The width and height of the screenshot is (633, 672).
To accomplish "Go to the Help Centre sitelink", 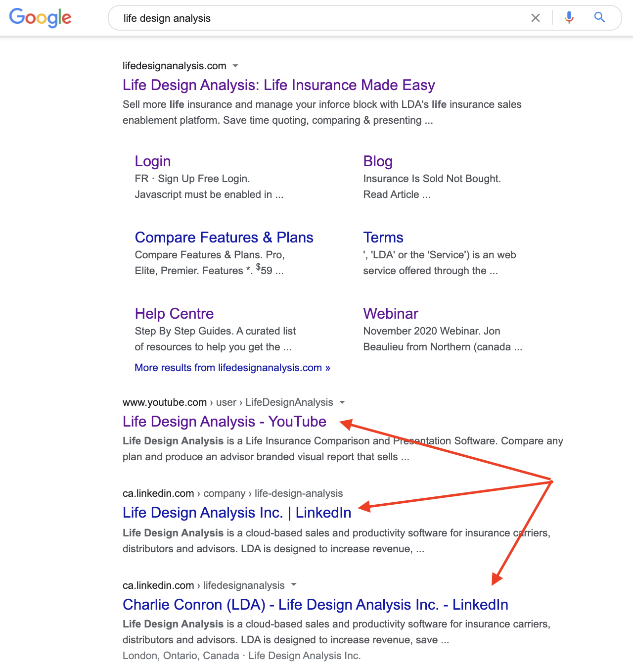I will pos(174,314).
